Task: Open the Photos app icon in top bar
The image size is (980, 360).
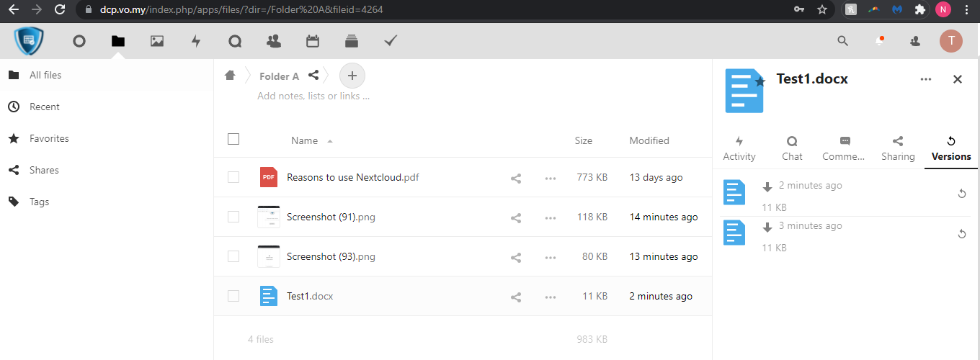Action: 157,41
